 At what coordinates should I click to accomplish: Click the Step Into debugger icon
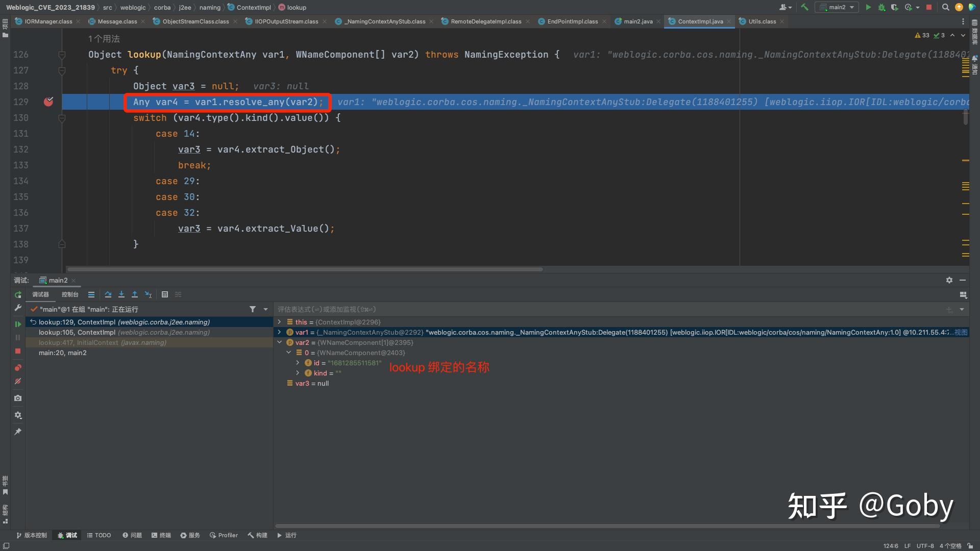coord(121,294)
